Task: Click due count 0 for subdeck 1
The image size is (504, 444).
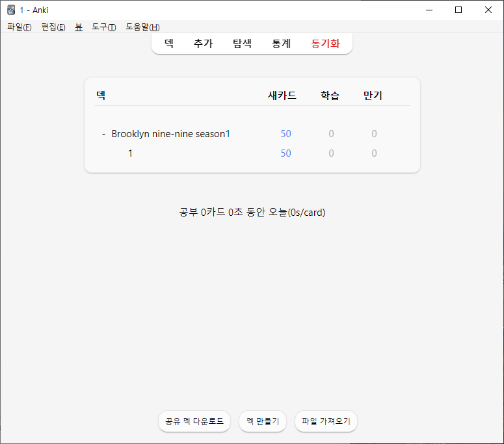Action: [374, 153]
